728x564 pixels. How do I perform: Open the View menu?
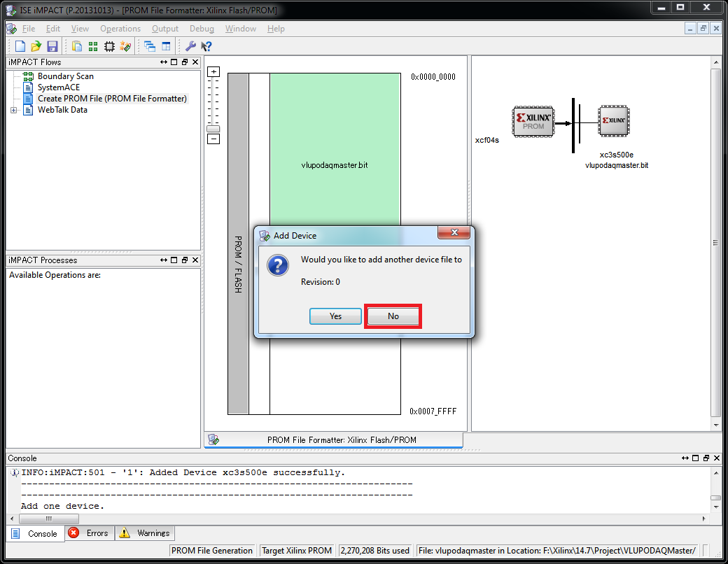pos(80,29)
